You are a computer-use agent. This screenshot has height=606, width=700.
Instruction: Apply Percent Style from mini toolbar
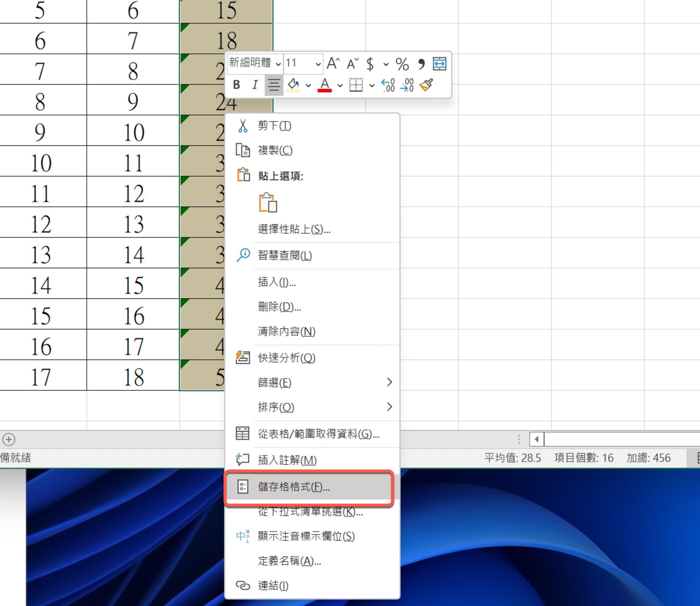coord(402,64)
